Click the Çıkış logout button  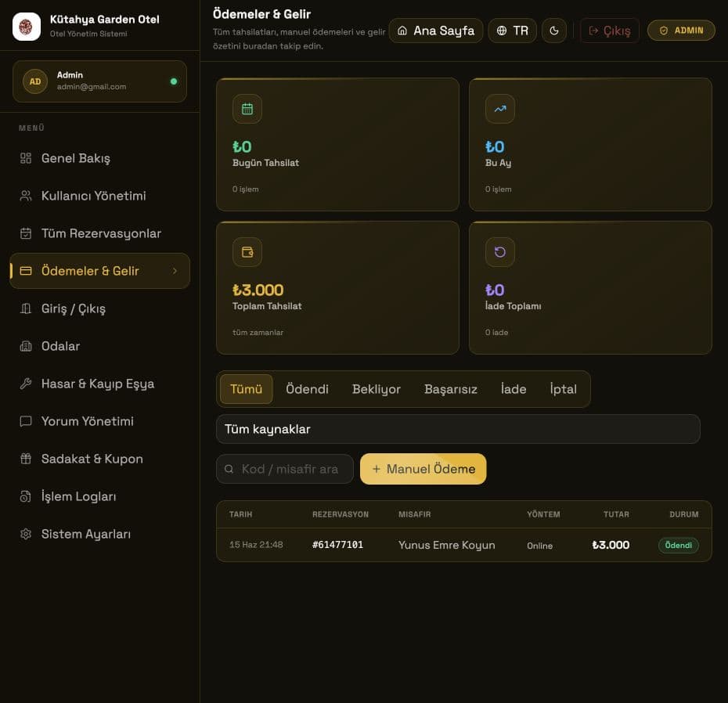pyautogui.click(x=610, y=31)
